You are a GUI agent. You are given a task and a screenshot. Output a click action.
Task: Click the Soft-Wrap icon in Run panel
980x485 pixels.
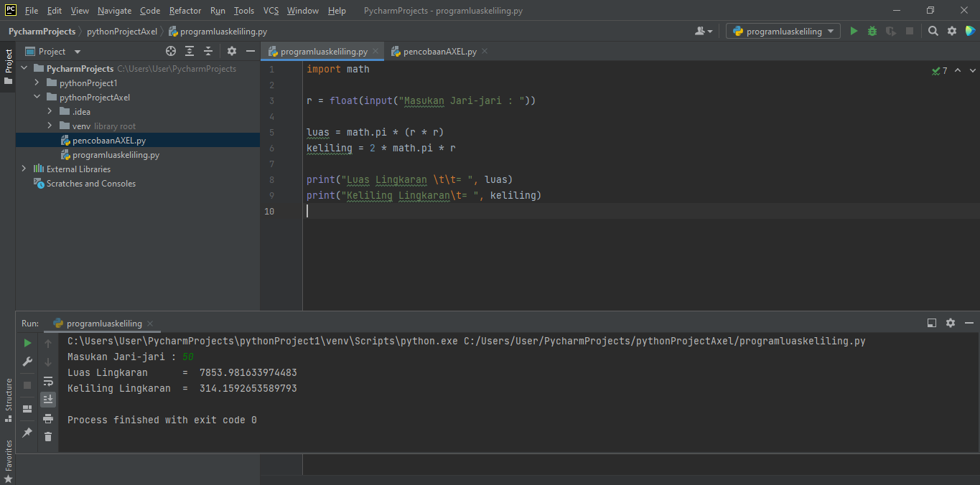tap(48, 381)
